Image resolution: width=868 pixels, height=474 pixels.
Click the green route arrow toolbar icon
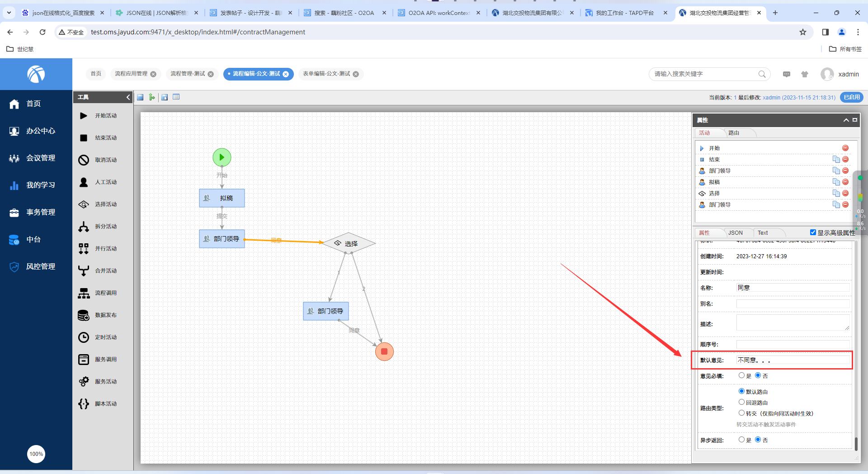click(152, 97)
